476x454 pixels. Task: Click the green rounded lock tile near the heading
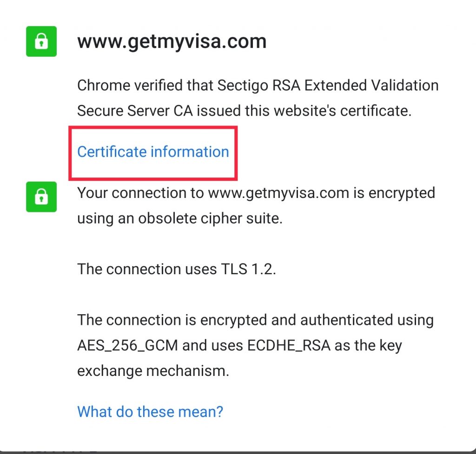tap(41, 41)
